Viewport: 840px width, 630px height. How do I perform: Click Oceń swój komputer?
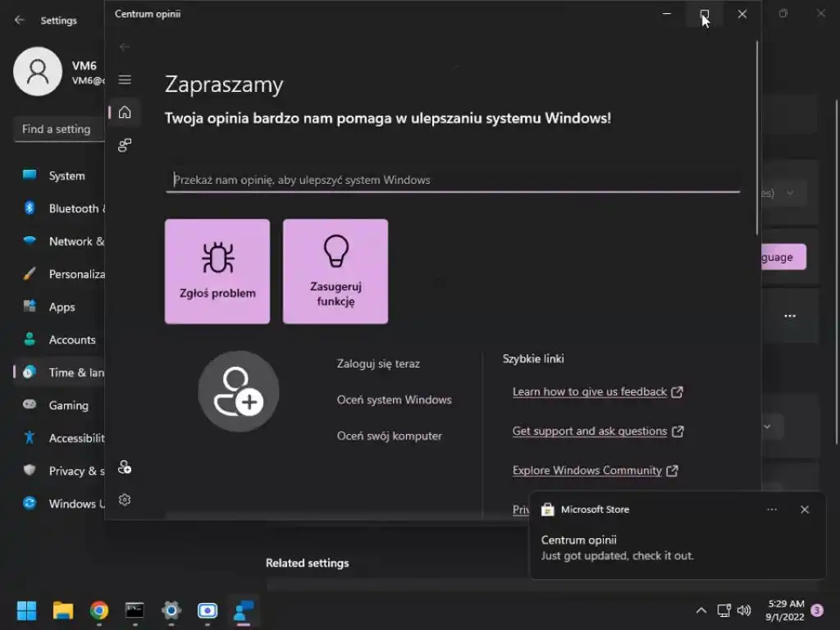[x=390, y=436]
